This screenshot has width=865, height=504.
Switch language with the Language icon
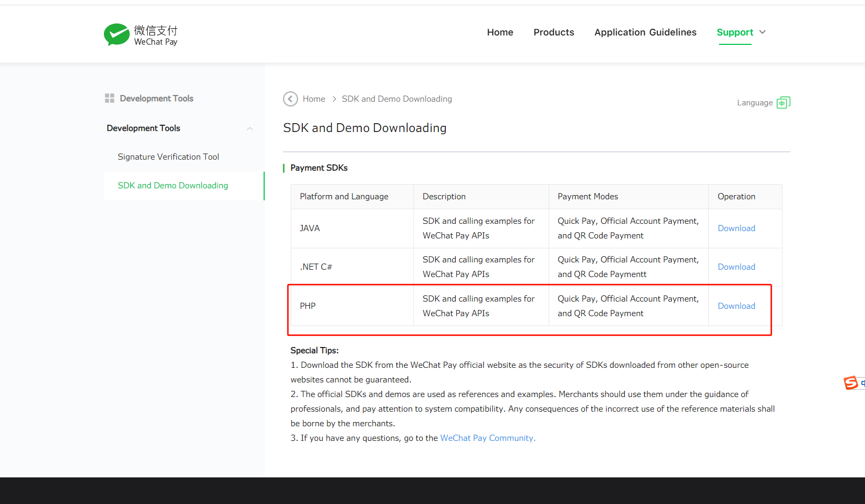784,102
